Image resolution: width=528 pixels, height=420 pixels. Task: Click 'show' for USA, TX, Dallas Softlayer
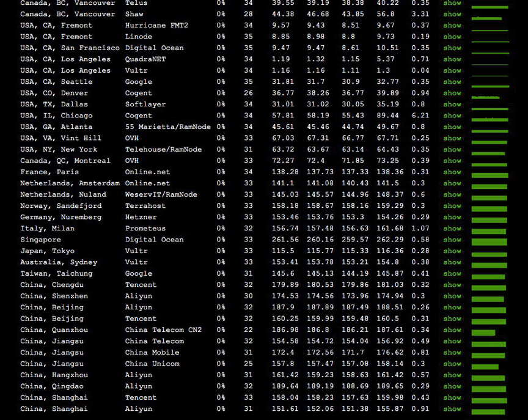(x=452, y=105)
